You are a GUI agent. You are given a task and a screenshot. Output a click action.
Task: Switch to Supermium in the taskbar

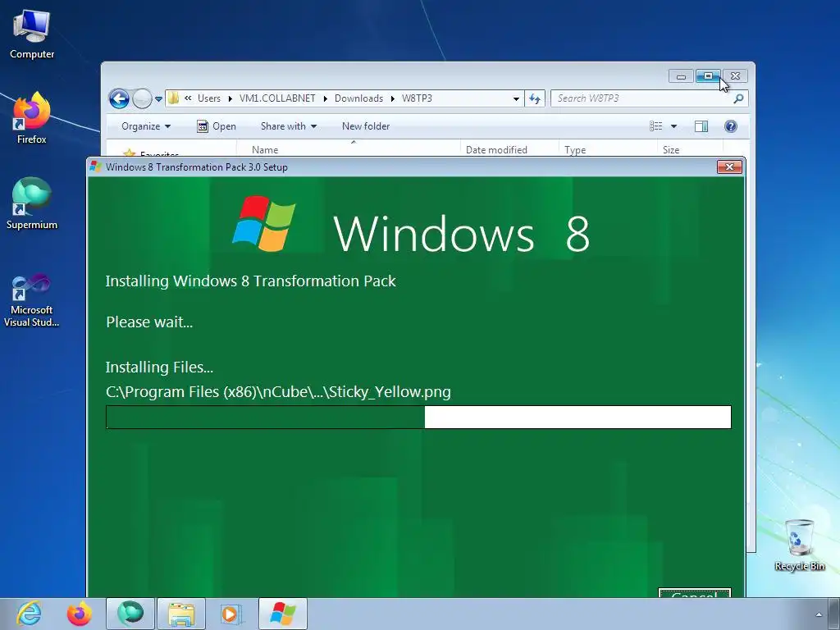130,614
